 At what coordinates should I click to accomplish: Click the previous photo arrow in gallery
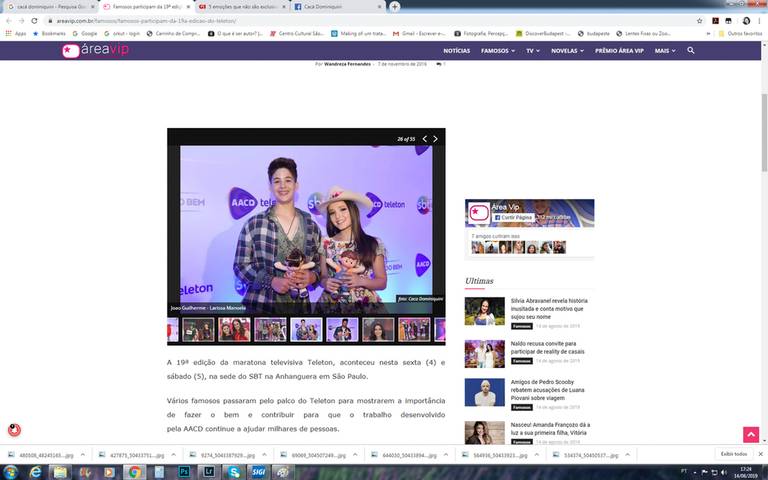424,139
